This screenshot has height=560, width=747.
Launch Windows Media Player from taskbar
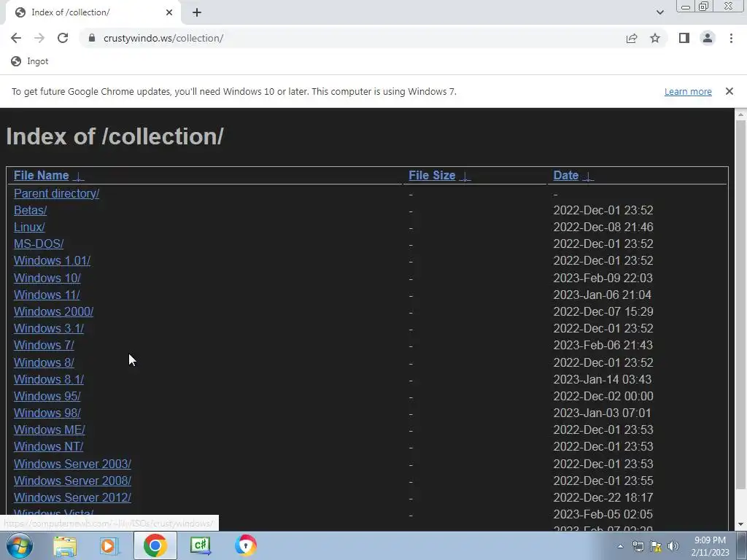click(109, 545)
